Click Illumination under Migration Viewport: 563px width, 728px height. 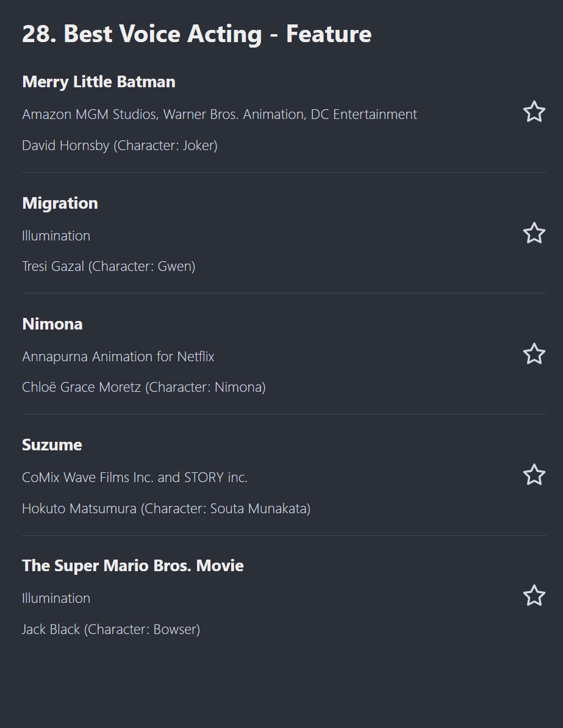pos(56,236)
